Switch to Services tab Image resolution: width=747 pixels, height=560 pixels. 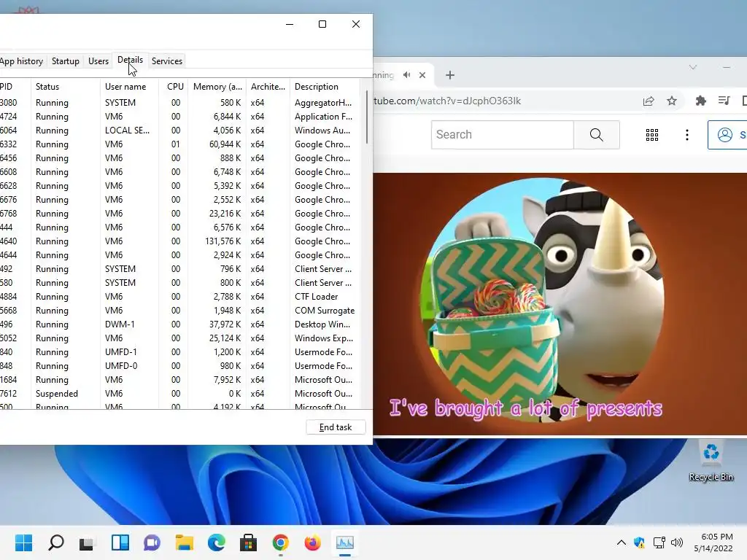167,61
